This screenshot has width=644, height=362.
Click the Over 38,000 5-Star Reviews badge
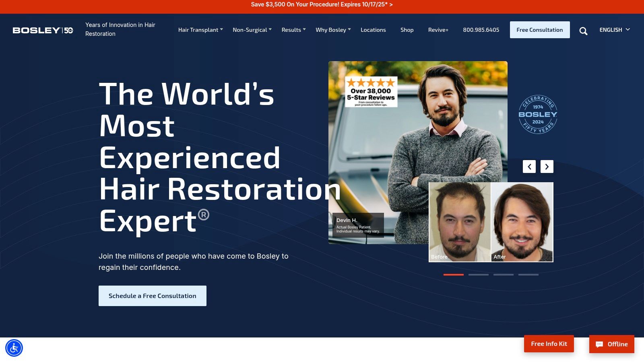pos(371,92)
